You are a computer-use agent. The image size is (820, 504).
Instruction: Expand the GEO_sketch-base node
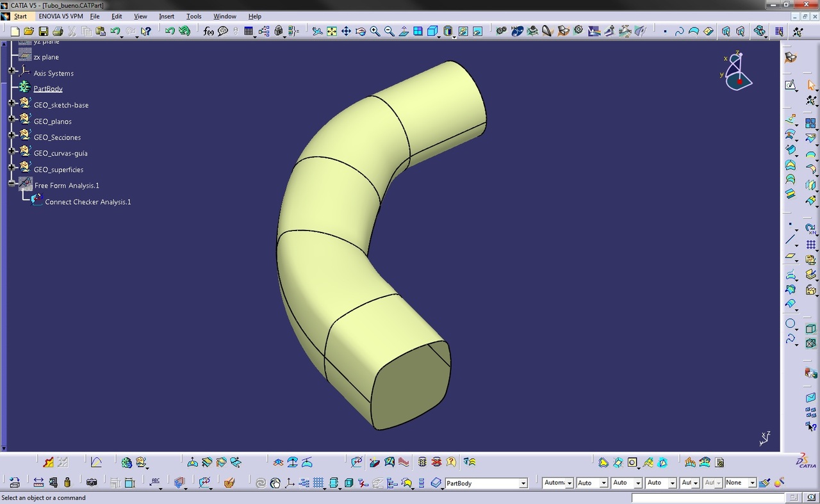pos(12,102)
